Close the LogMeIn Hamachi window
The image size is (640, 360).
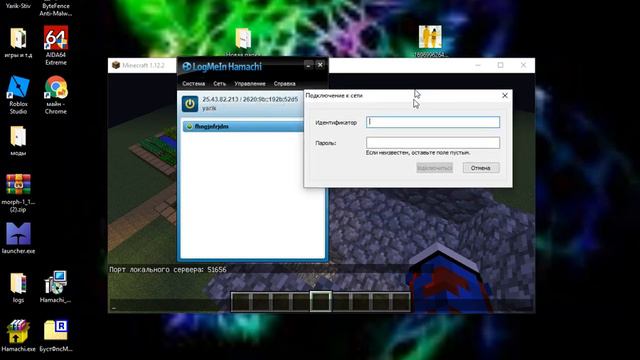[x=320, y=65]
